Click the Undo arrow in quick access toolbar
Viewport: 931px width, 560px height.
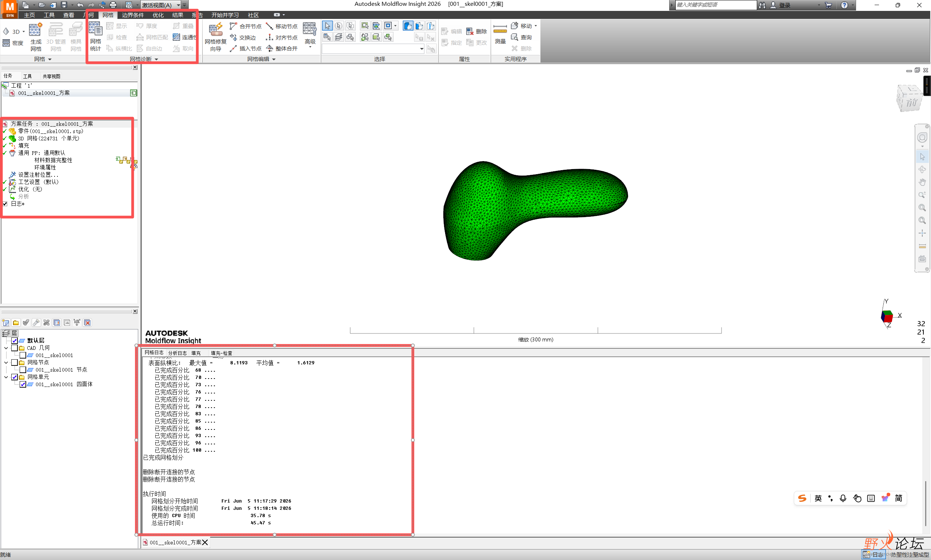click(80, 5)
